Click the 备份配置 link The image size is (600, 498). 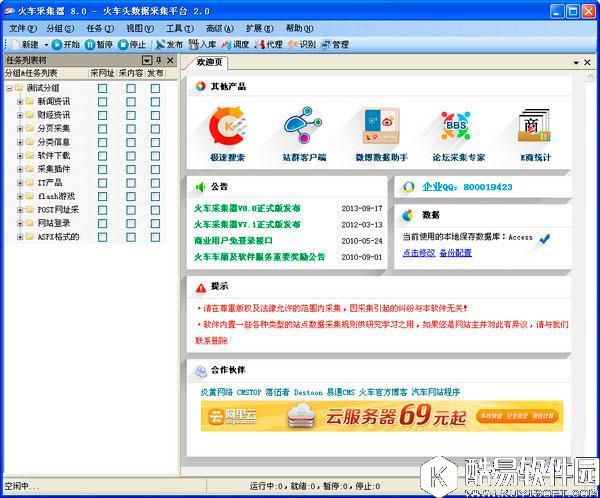(x=455, y=253)
